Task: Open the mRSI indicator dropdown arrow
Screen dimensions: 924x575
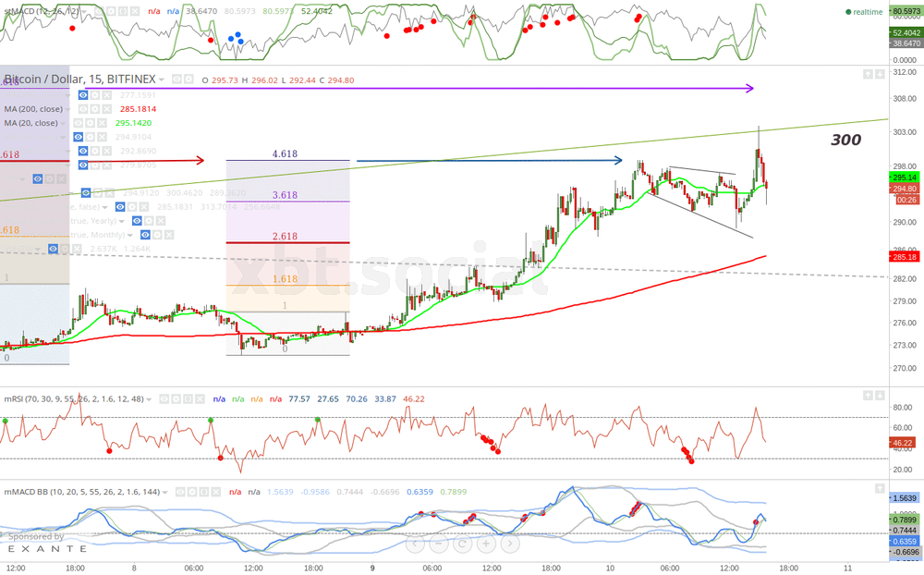Action: coord(151,398)
